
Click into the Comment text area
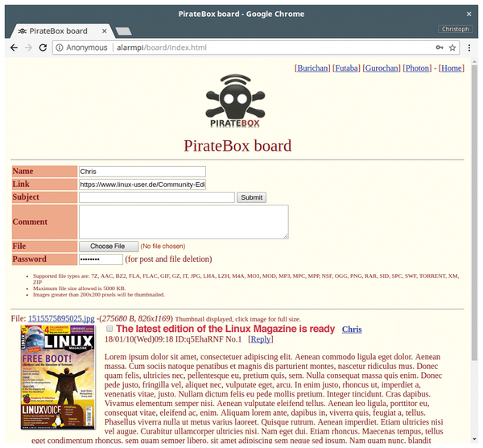(184, 222)
